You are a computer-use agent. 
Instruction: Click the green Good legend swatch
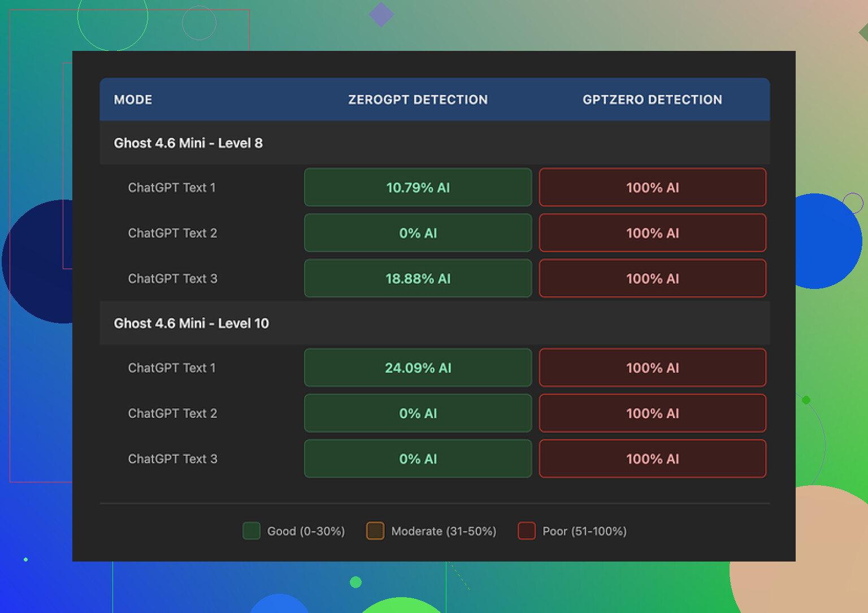coord(251,531)
